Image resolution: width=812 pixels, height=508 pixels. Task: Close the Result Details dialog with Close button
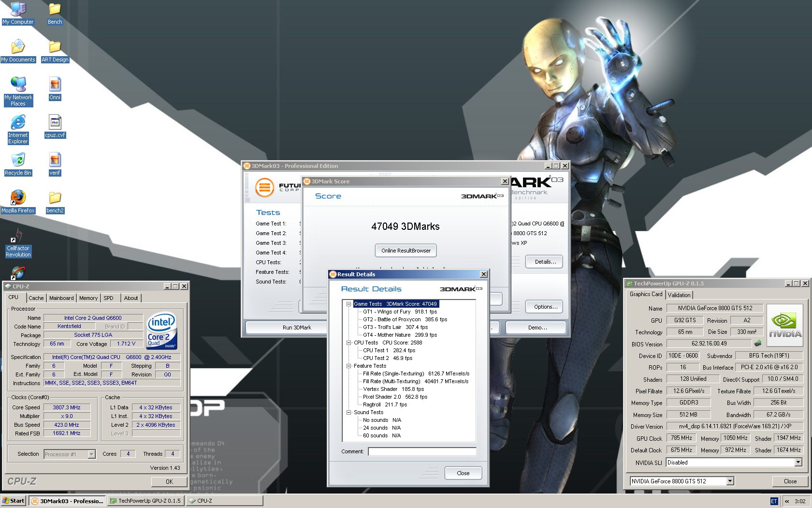tap(463, 473)
